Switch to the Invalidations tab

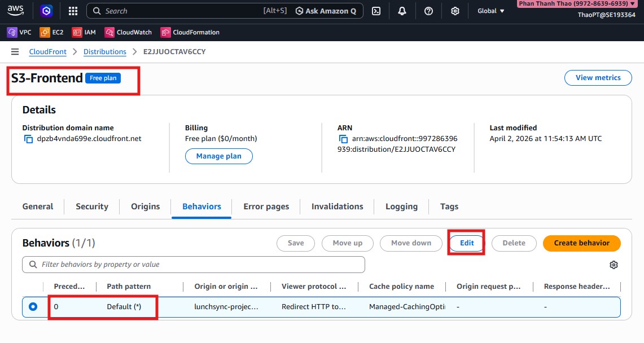point(337,206)
